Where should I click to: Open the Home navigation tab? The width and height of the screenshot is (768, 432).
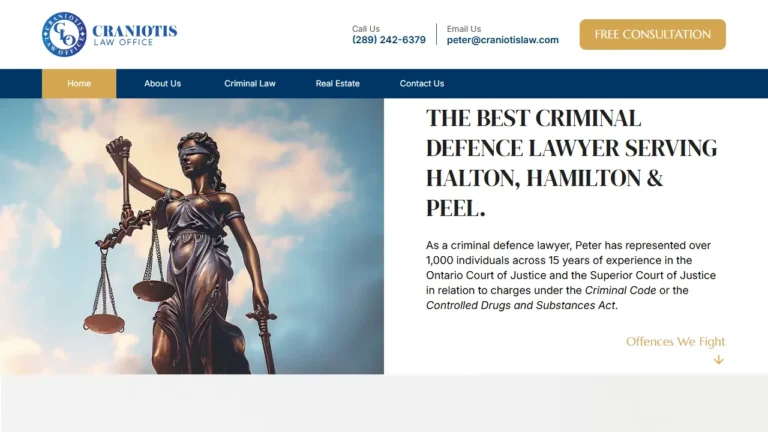[79, 84]
